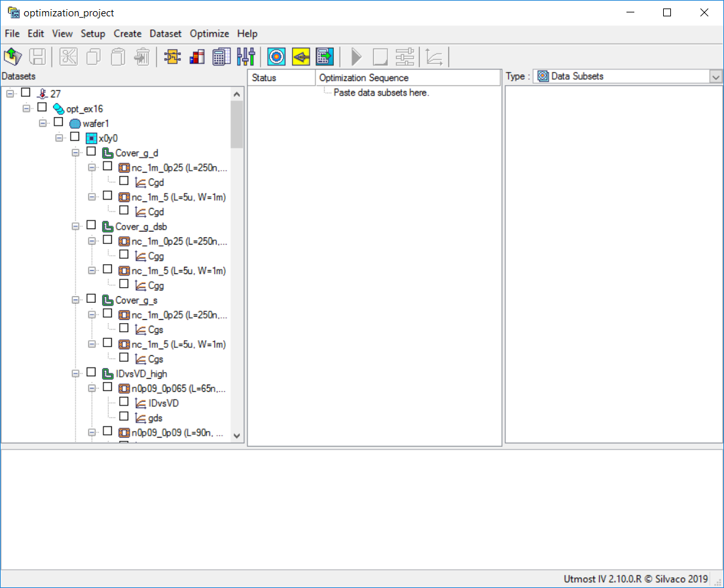Click the yellow left-arrow toolbar icon
This screenshot has width=724, height=588.
point(301,57)
